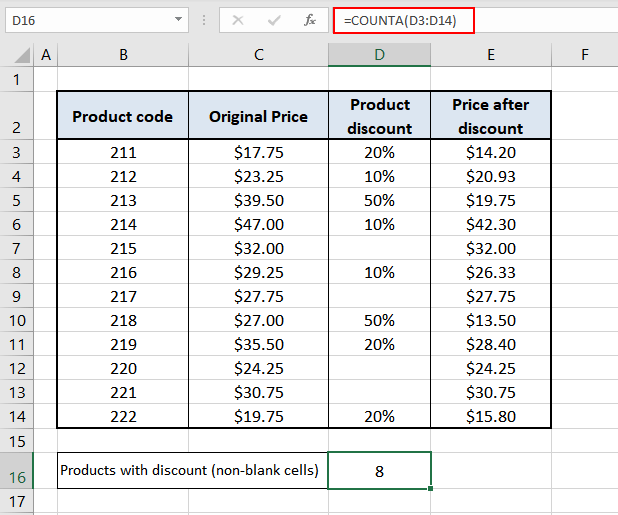
Task: Click the $26.33 discounted price cell
Action: click(491, 272)
